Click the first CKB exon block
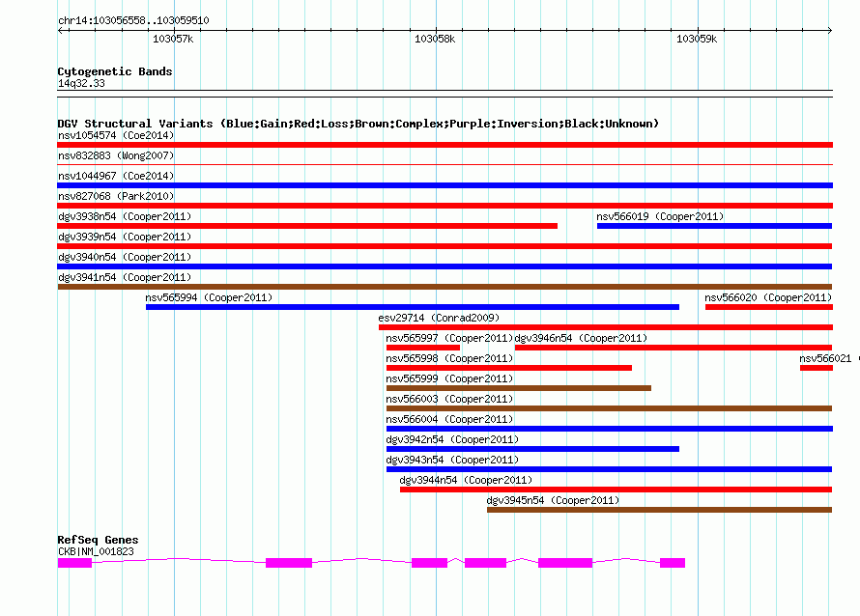 74,563
